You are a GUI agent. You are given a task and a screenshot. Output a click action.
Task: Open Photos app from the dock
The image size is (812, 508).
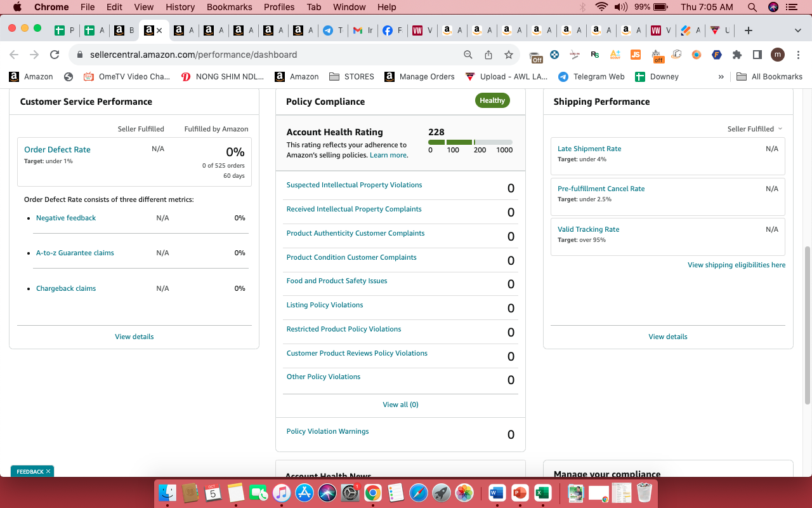tap(464, 493)
